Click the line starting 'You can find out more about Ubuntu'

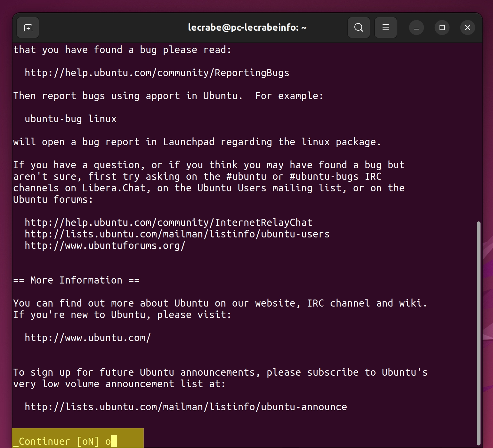(x=220, y=303)
